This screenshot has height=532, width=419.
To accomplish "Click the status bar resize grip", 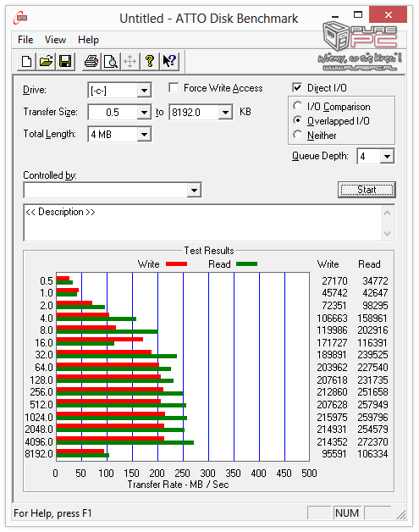I will pos(400,514).
